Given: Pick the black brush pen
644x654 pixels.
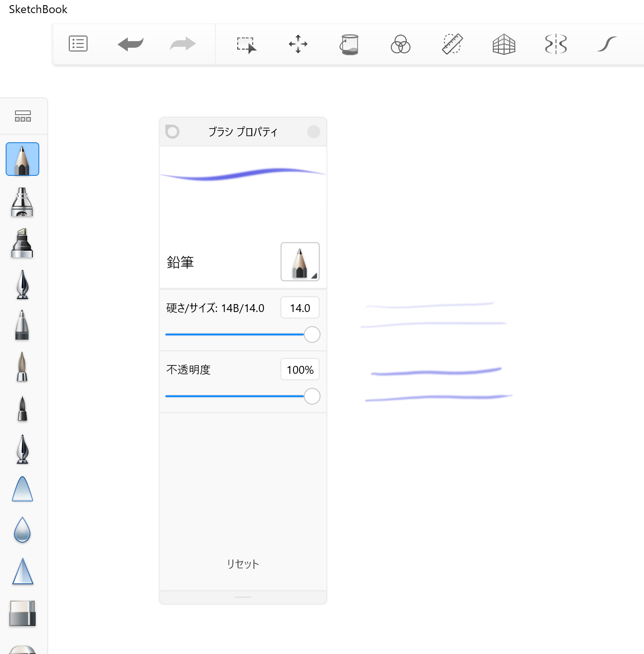Looking at the screenshot, I should [22, 408].
